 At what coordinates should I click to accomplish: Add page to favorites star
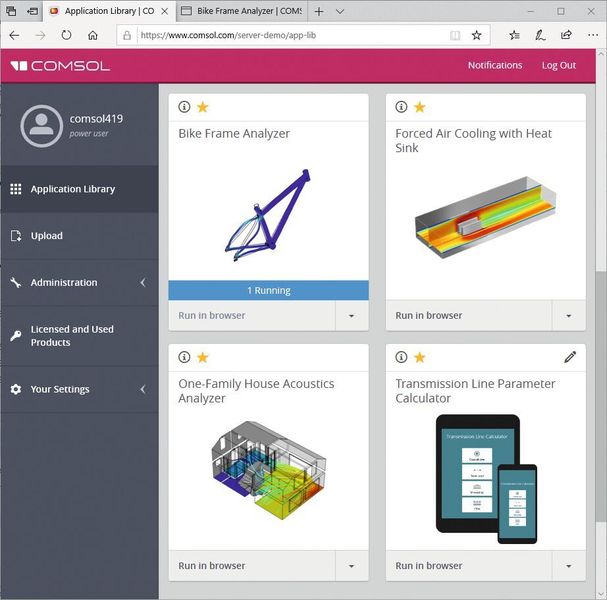click(477, 36)
